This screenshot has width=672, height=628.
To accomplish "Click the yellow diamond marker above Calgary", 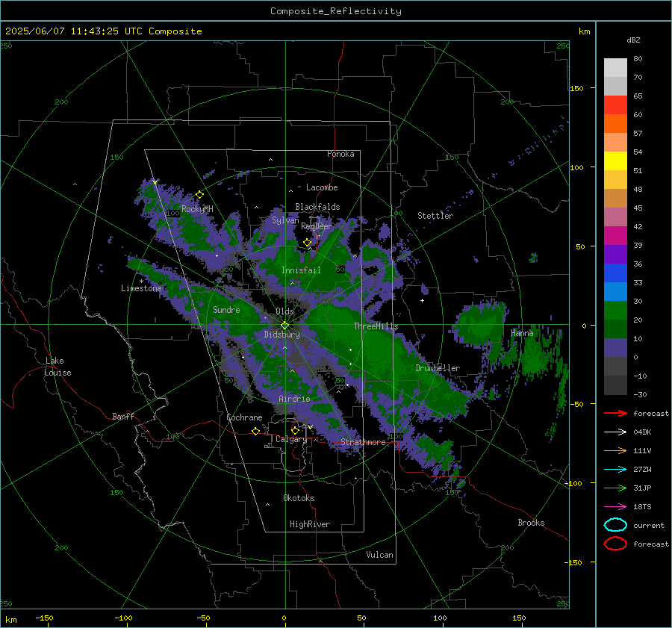I will [295, 430].
